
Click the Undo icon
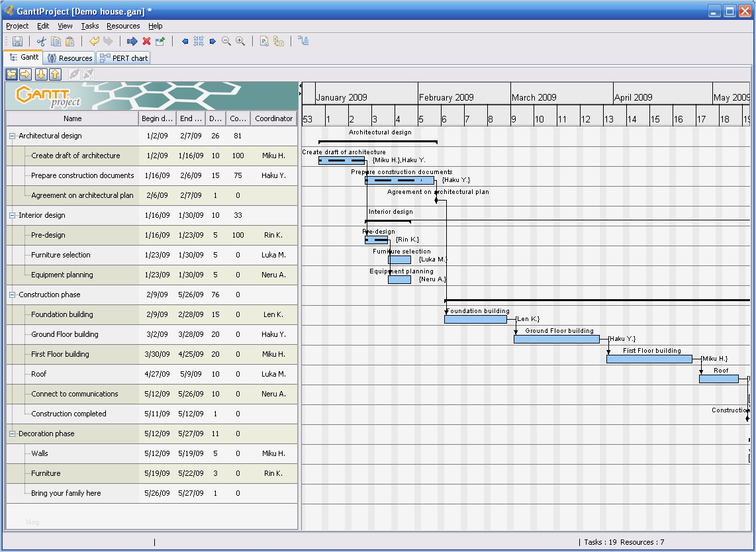click(94, 41)
